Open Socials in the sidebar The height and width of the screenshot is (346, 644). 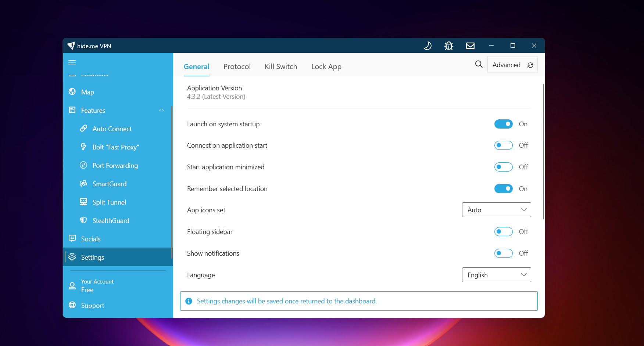pos(118,239)
